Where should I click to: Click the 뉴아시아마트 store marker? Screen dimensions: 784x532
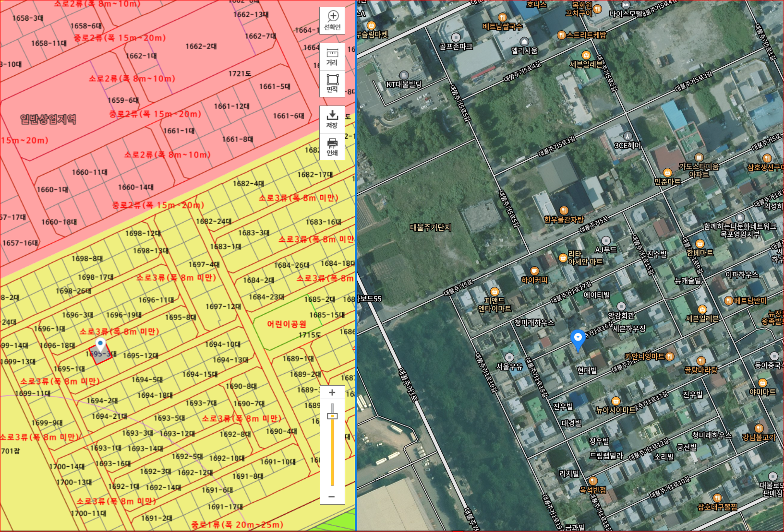pyautogui.click(x=615, y=405)
